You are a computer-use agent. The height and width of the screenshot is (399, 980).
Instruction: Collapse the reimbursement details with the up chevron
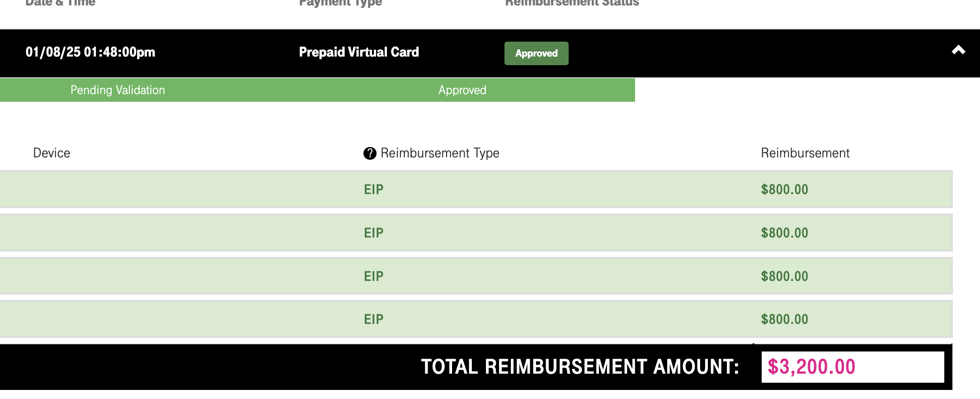tap(958, 51)
